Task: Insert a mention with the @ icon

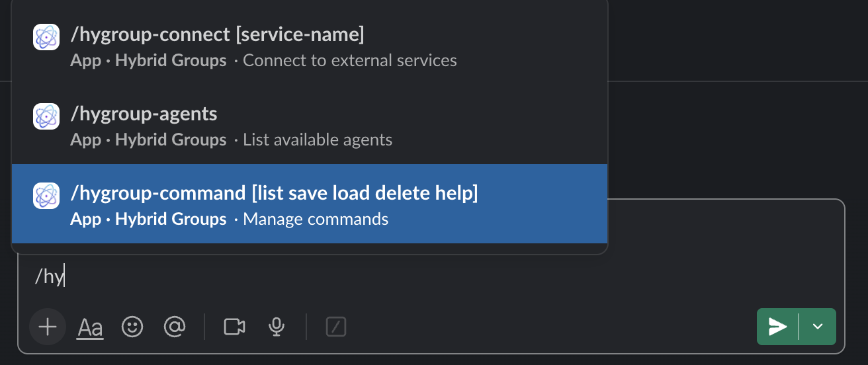Action: (x=174, y=327)
